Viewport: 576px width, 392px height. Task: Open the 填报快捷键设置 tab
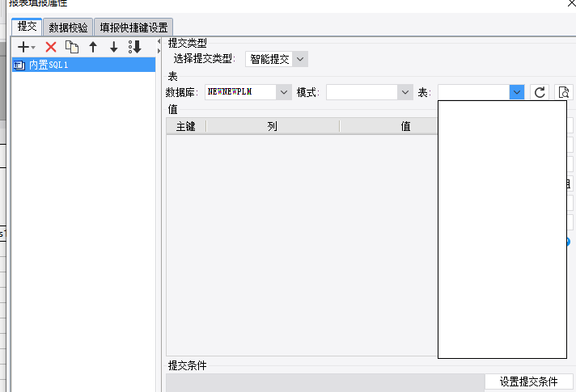pyautogui.click(x=133, y=27)
